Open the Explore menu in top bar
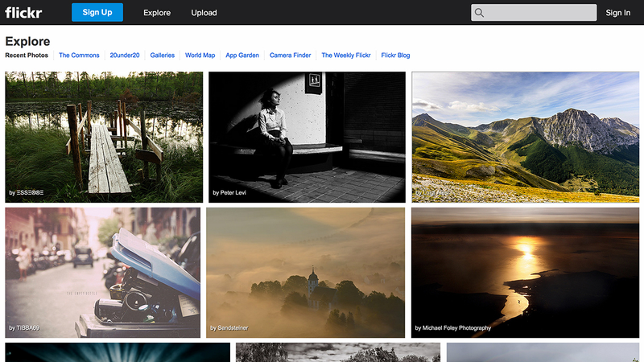The width and height of the screenshot is (644, 362). (157, 13)
